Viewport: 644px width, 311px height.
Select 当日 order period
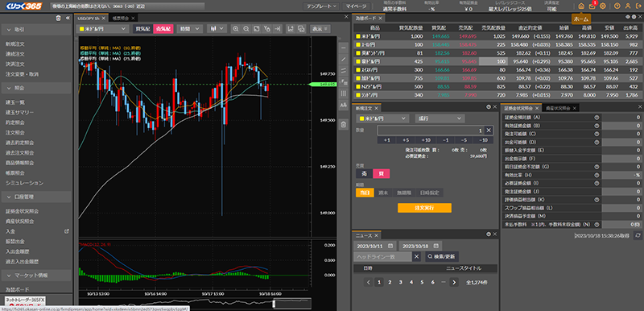click(x=365, y=193)
